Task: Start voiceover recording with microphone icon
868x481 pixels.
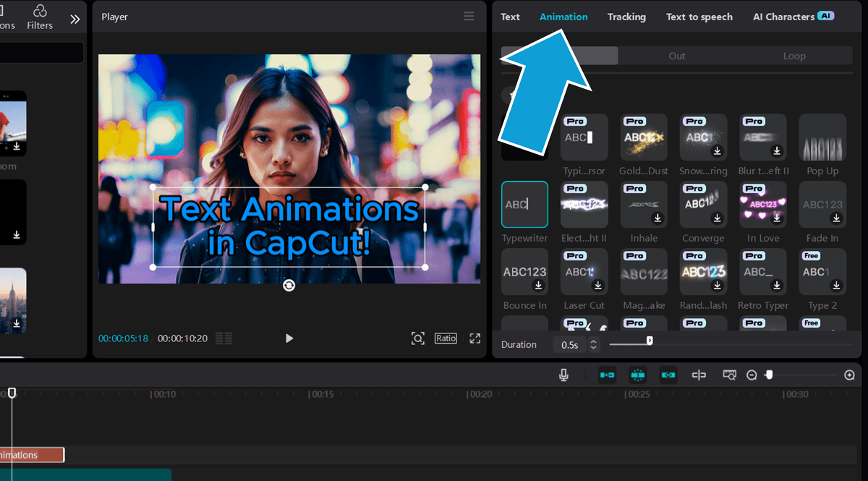Action: tap(563, 375)
